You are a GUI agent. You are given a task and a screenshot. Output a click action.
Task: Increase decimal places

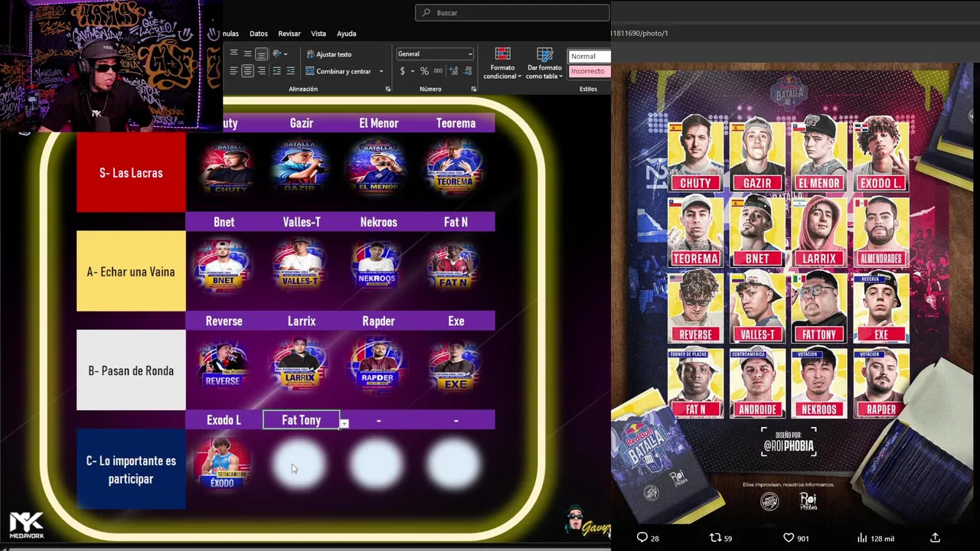click(x=454, y=71)
